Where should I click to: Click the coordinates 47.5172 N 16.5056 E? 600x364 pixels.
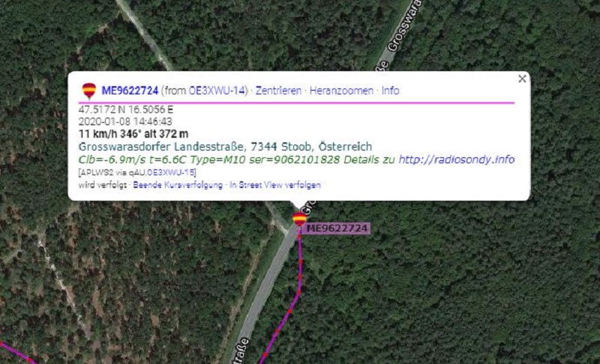click(x=126, y=109)
